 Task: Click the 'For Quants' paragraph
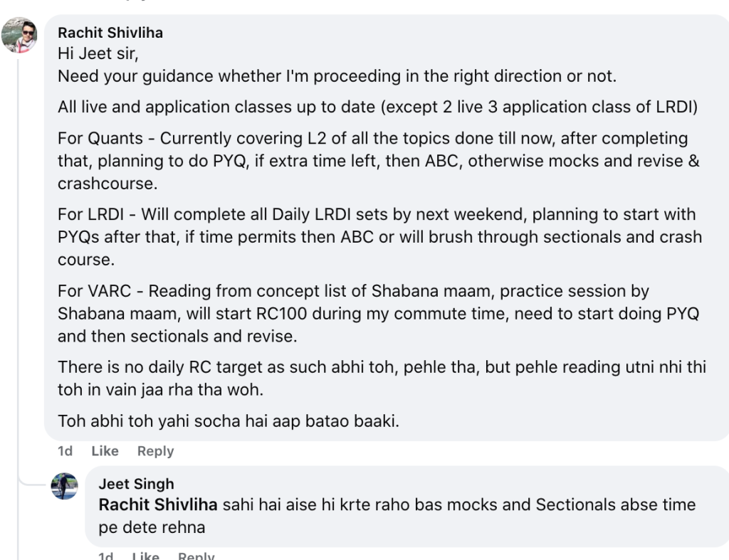tap(379, 161)
